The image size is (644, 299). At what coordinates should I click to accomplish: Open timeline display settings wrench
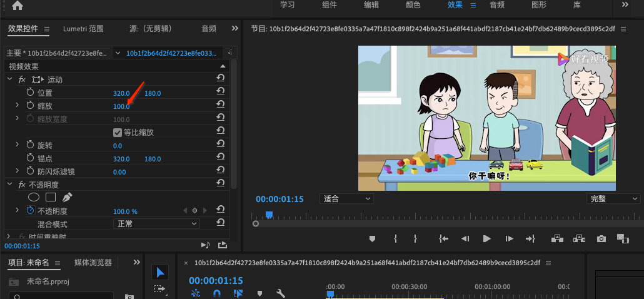(x=281, y=293)
